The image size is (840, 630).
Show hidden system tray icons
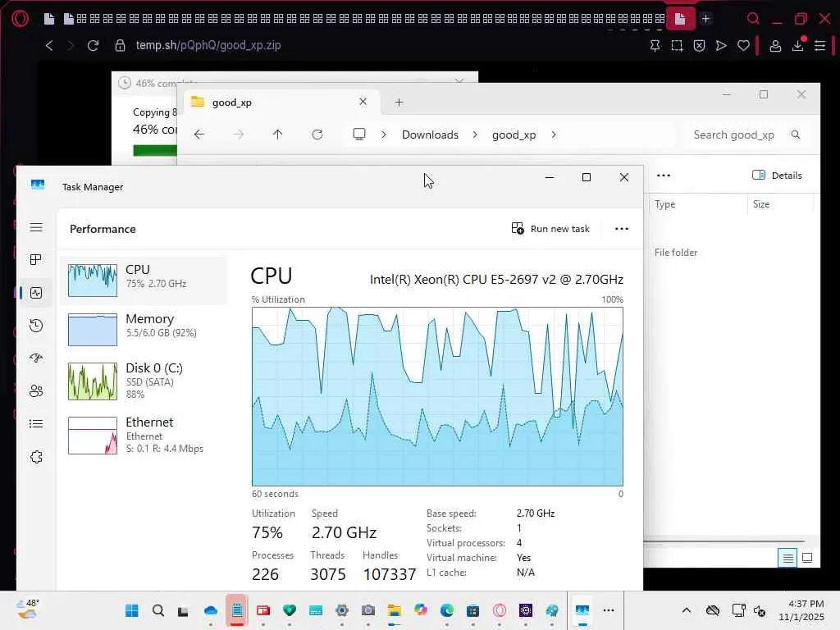tap(687, 610)
